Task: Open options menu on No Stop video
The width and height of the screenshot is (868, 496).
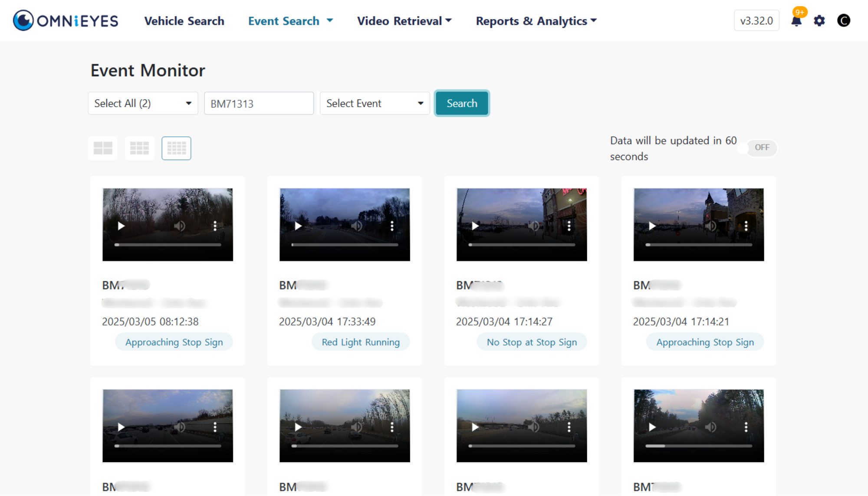Action: pyautogui.click(x=569, y=226)
